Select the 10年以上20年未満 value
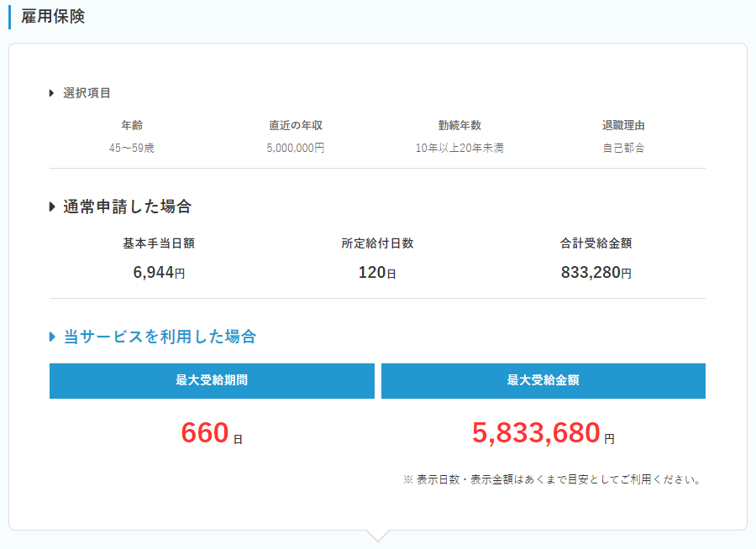 [x=459, y=148]
